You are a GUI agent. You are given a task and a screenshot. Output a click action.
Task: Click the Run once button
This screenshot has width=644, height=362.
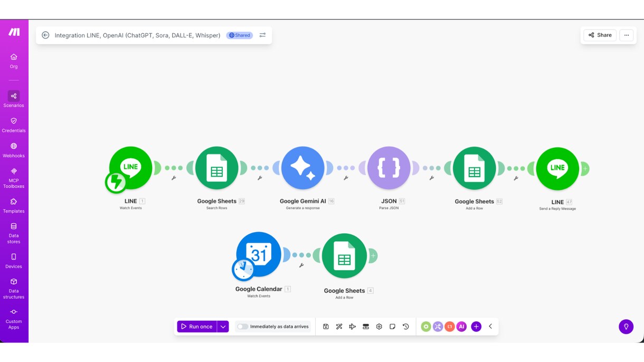coord(197,327)
